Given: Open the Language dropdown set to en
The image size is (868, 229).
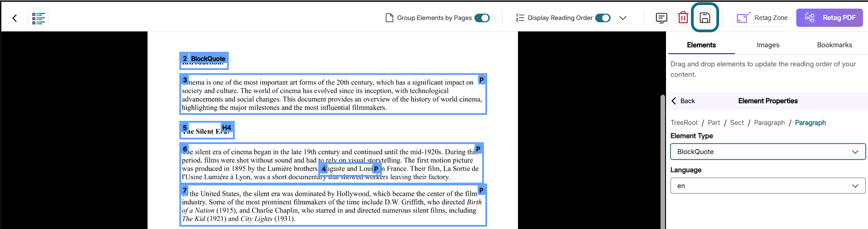Looking at the screenshot, I should (x=768, y=186).
